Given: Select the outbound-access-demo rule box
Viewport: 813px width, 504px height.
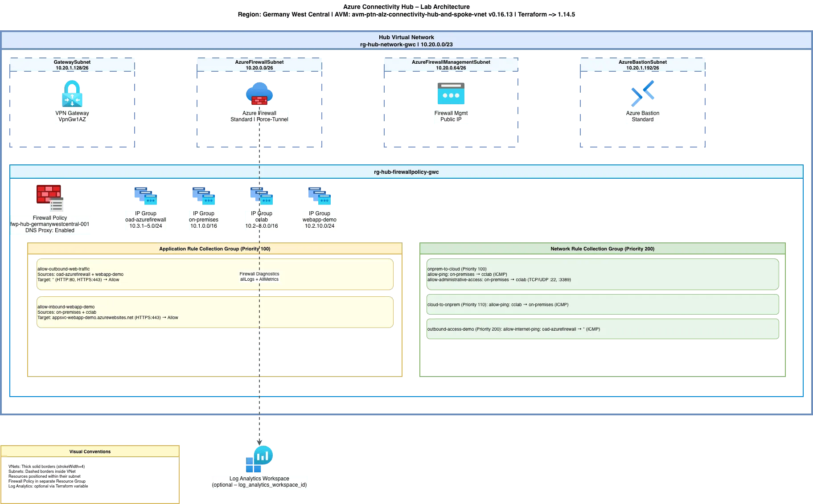Looking at the screenshot, I should tap(603, 329).
